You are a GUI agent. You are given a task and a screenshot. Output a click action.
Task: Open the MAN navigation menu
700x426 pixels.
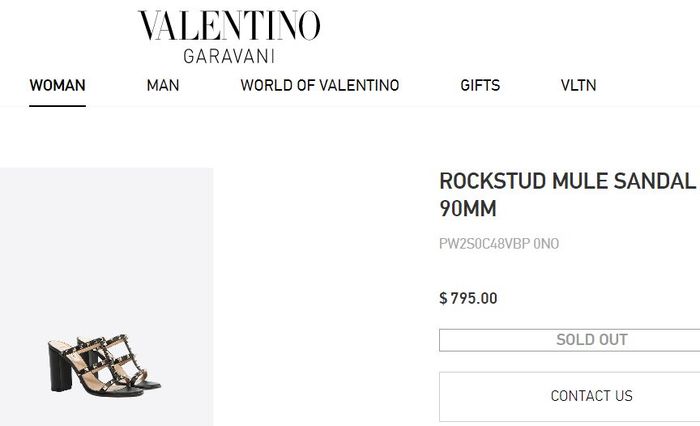[x=163, y=85]
